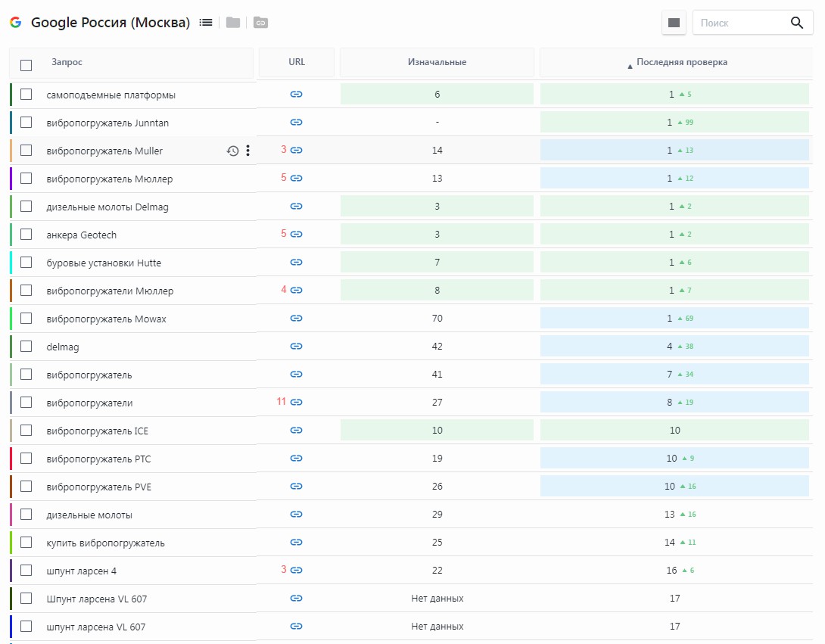
Task: Click the square view button near search
Action: tap(674, 23)
